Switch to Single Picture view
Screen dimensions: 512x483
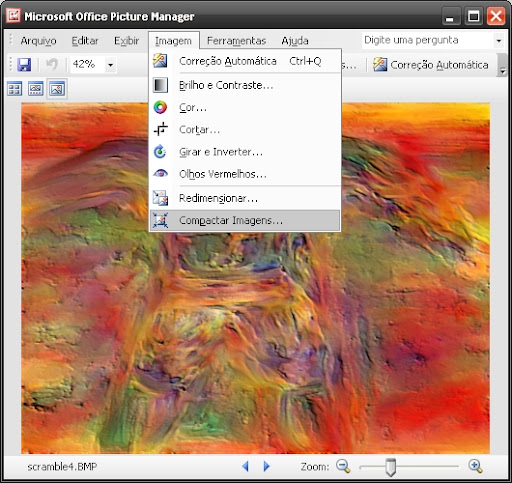click(x=57, y=89)
